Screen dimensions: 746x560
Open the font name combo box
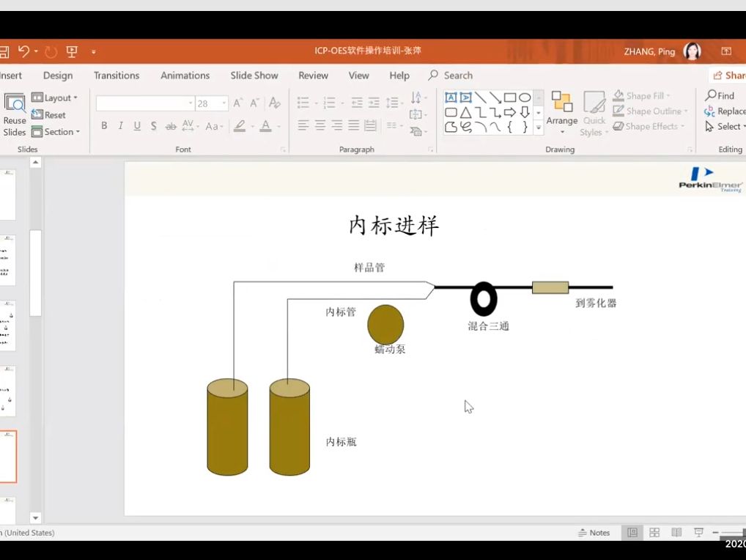[145, 103]
